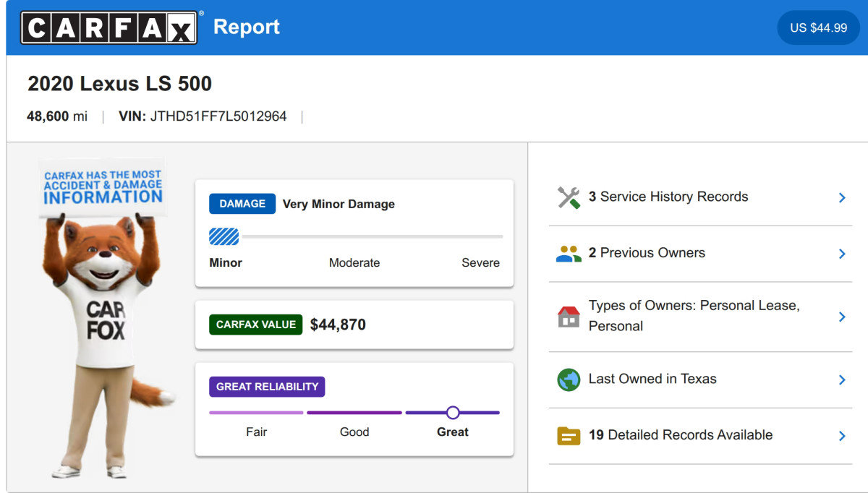Click the folder Detailed Records icon
This screenshot has height=493, width=868.
(x=569, y=436)
